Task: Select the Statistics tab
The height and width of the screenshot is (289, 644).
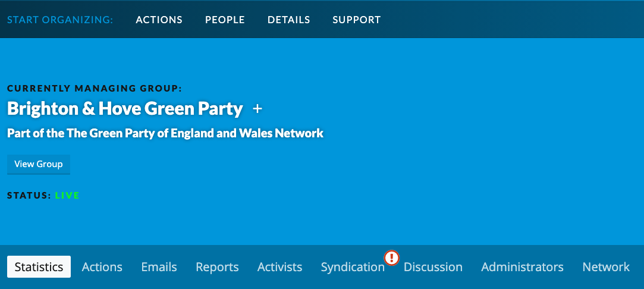Action: point(39,267)
